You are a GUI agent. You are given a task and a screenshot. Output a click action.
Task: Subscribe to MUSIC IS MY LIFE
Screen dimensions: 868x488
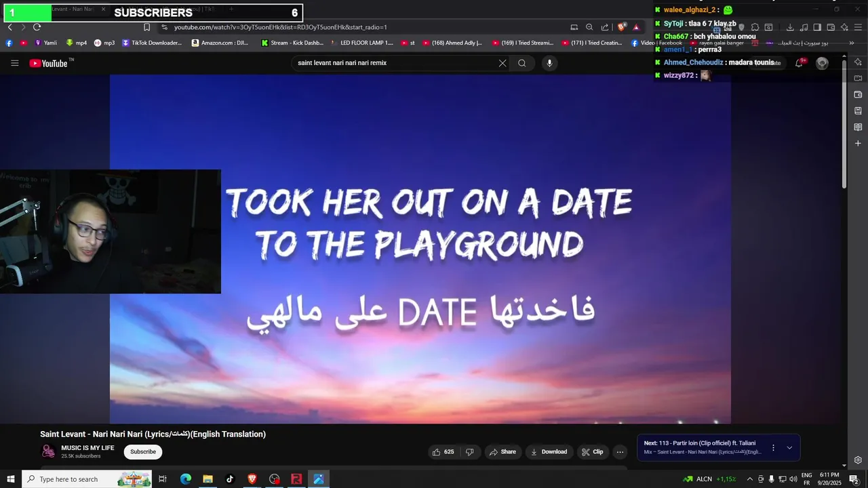point(143,452)
